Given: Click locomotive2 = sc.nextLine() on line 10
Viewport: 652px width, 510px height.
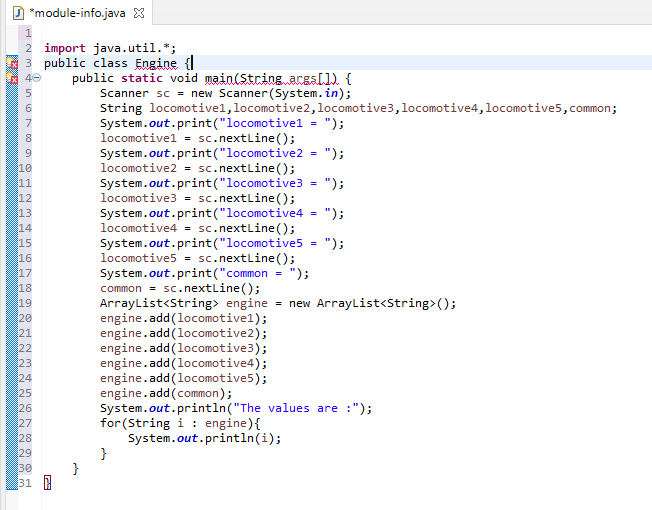Looking at the screenshot, I should [198, 168].
